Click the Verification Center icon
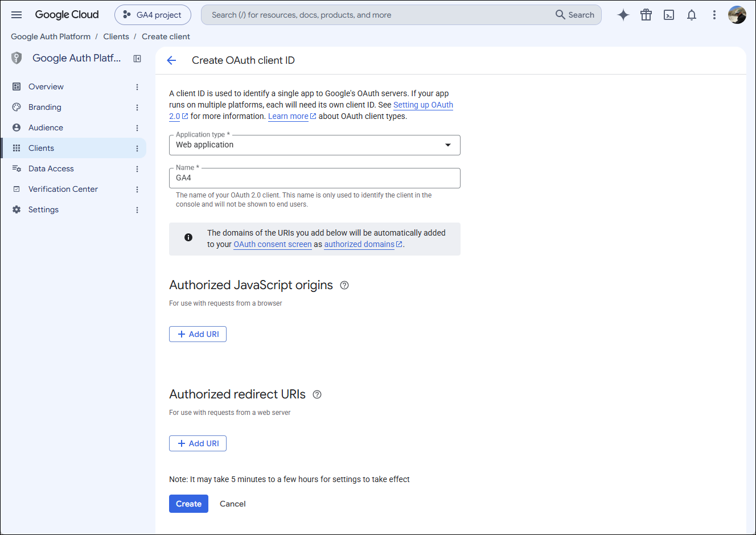Viewport: 756px width, 535px height. tap(17, 189)
